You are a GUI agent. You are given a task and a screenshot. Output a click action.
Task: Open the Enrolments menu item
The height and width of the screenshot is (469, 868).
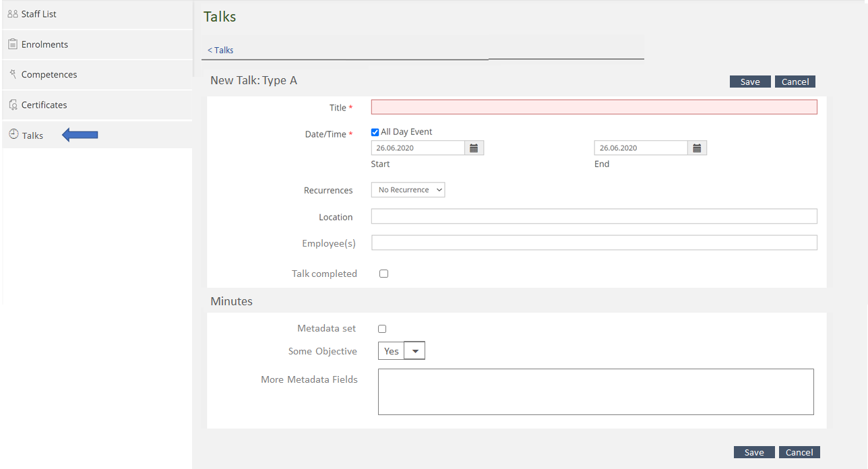[x=44, y=44]
